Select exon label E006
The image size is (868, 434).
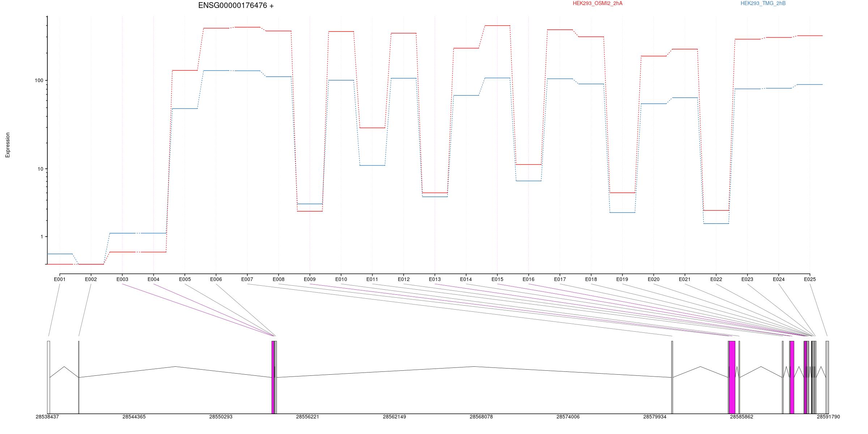(x=216, y=279)
